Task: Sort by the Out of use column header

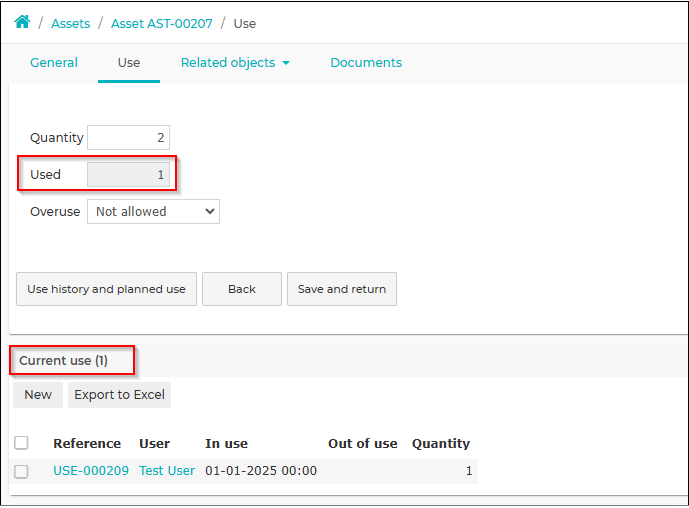Action: [363, 444]
